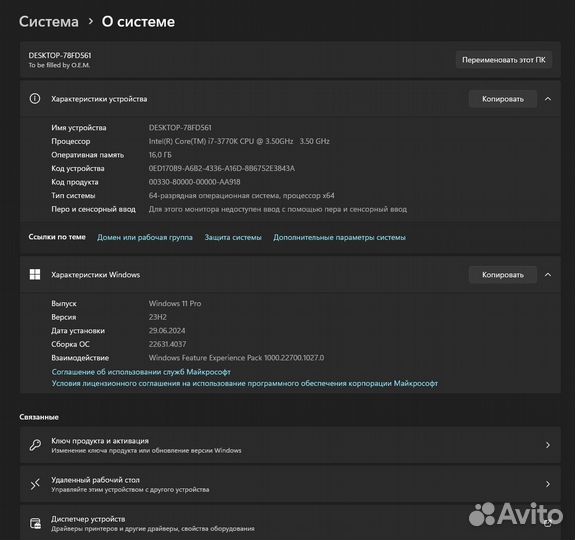Click the pen and touch input value text
The height and width of the screenshot is (540, 575).
coord(278,209)
